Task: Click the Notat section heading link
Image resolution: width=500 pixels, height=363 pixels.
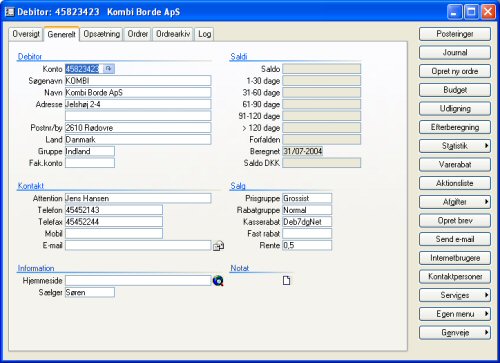Action: (240, 268)
